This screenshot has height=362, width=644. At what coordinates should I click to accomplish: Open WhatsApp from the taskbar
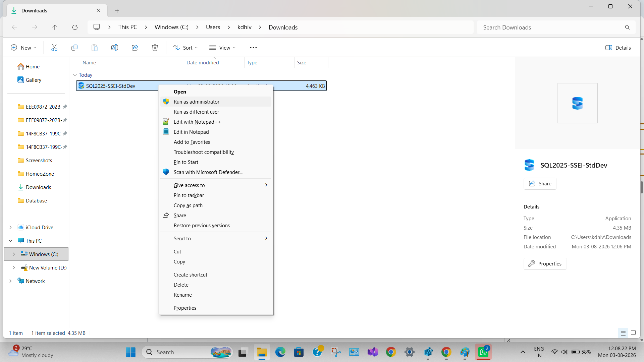point(483,352)
